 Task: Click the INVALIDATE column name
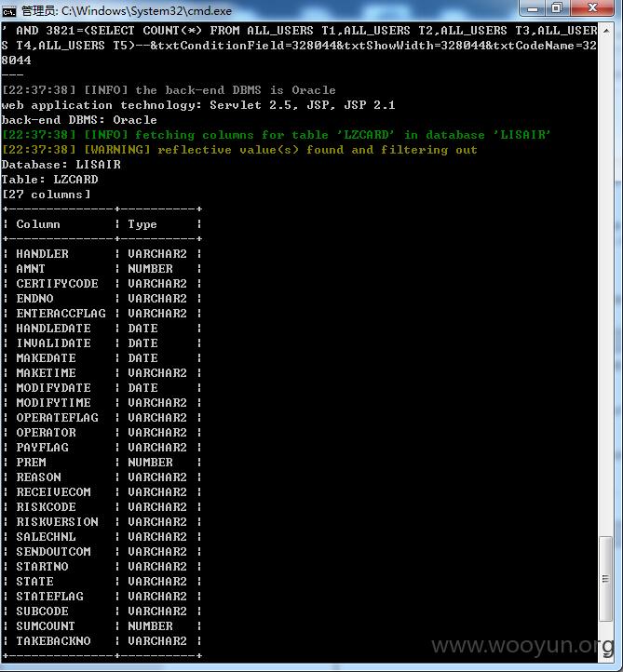(53, 343)
